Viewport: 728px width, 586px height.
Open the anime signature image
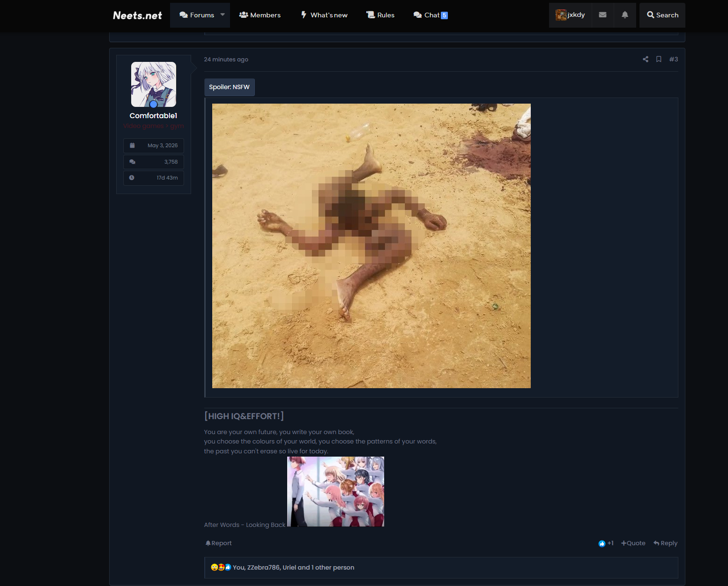[335, 492]
